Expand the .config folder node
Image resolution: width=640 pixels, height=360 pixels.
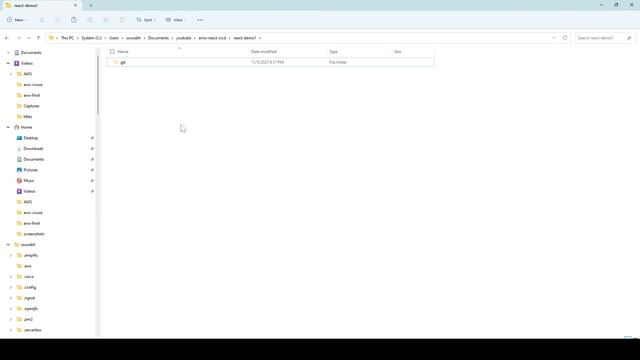(11, 287)
